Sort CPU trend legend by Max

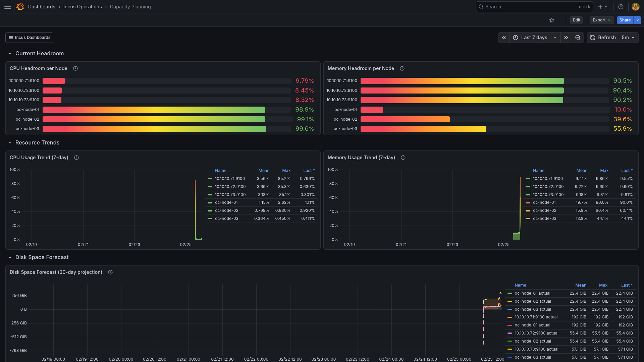click(x=286, y=171)
